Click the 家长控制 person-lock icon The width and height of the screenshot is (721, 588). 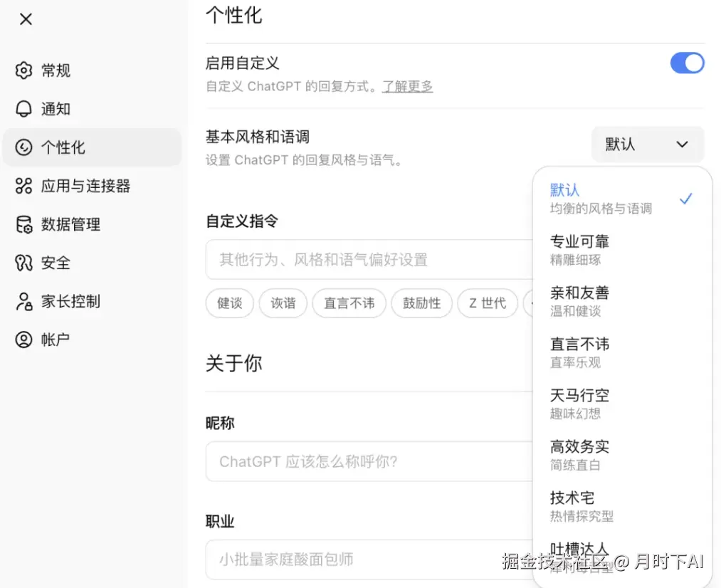pyautogui.click(x=24, y=301)
